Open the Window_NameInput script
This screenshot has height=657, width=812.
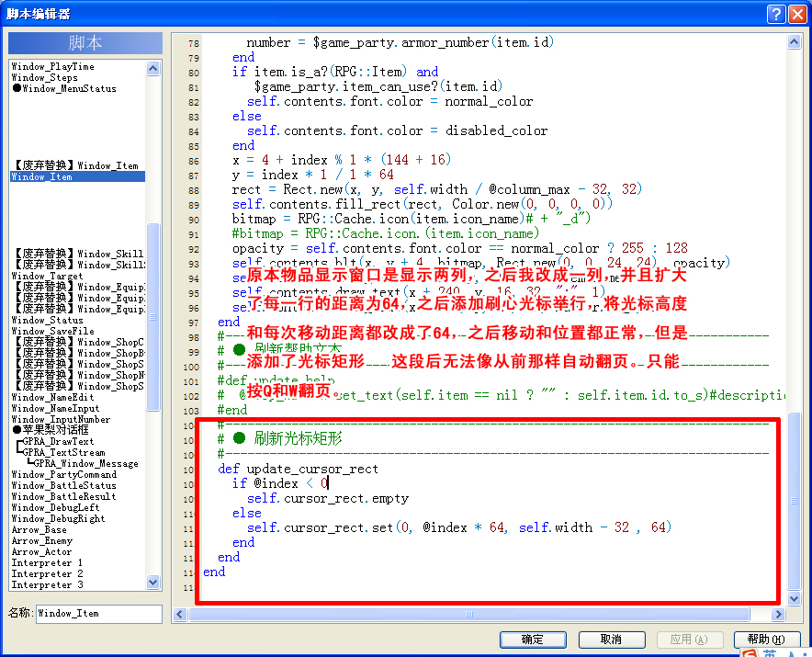55,408
